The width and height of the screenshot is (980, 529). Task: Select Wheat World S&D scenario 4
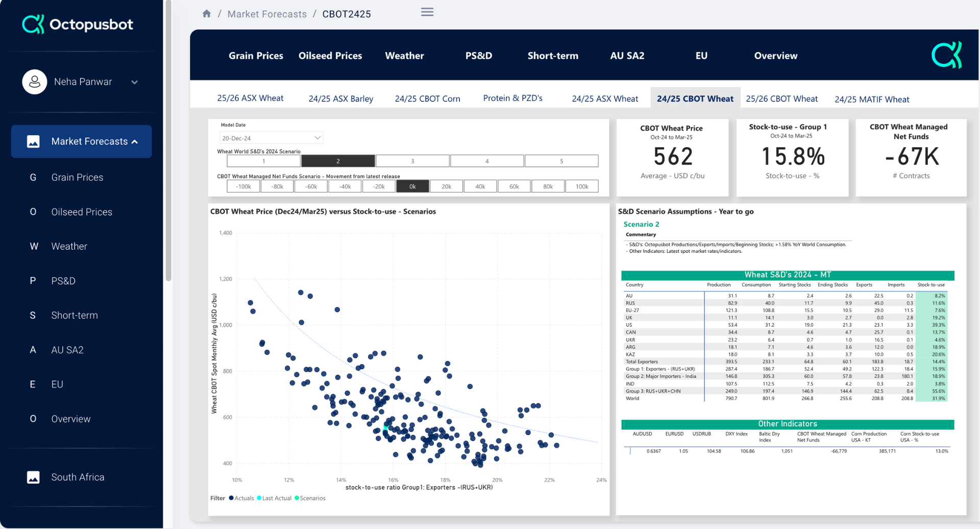coord(487,161)
